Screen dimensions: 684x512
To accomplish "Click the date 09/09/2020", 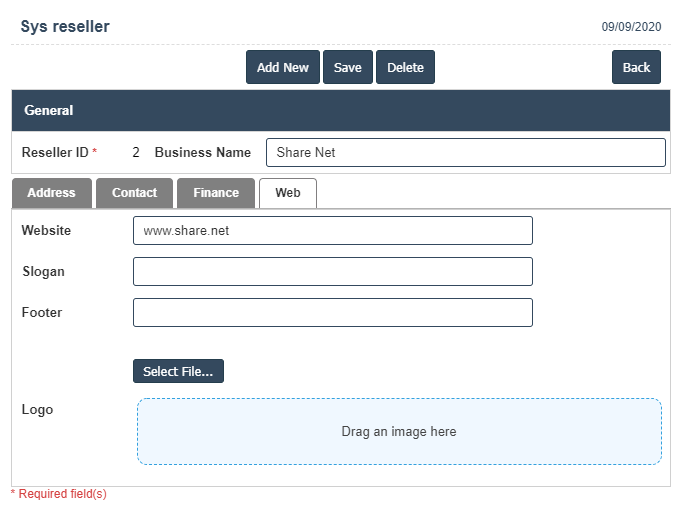I will [x=631, y=28].
